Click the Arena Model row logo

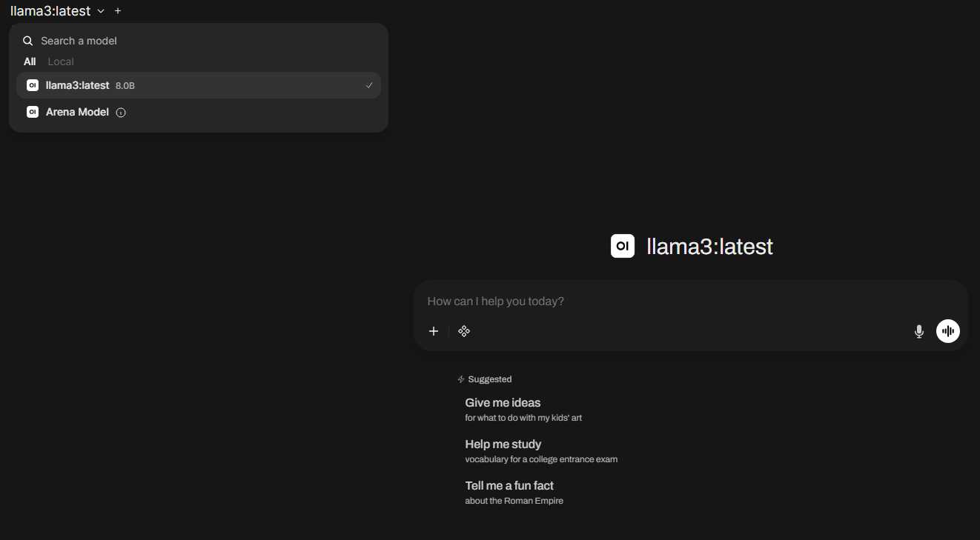pos(33,112)
